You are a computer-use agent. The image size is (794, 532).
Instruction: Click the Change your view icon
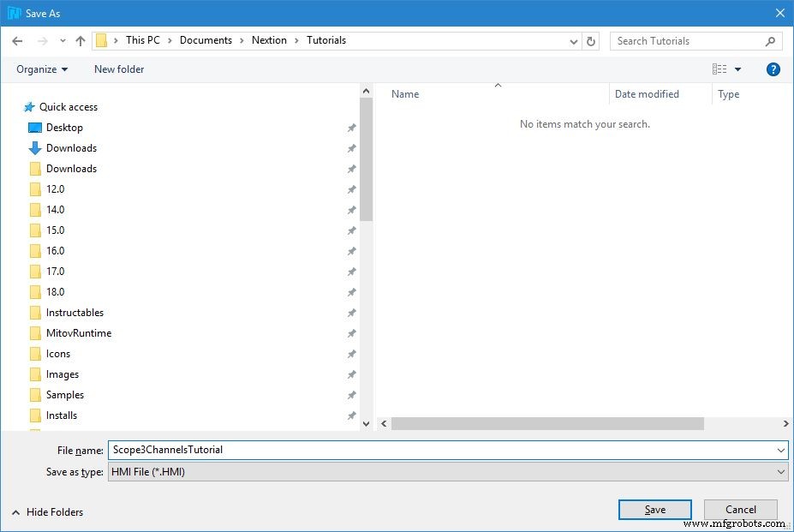(x=719, y=69)
